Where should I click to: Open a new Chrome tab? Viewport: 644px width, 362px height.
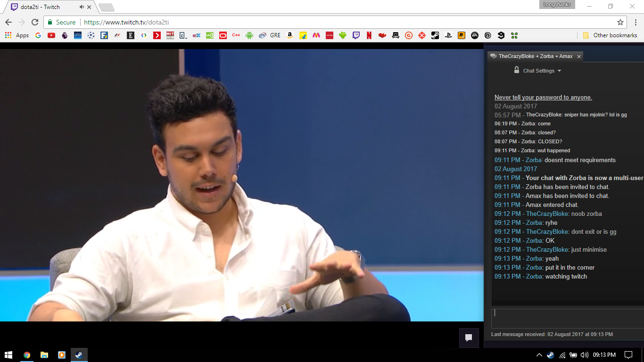tap(107, 7)
